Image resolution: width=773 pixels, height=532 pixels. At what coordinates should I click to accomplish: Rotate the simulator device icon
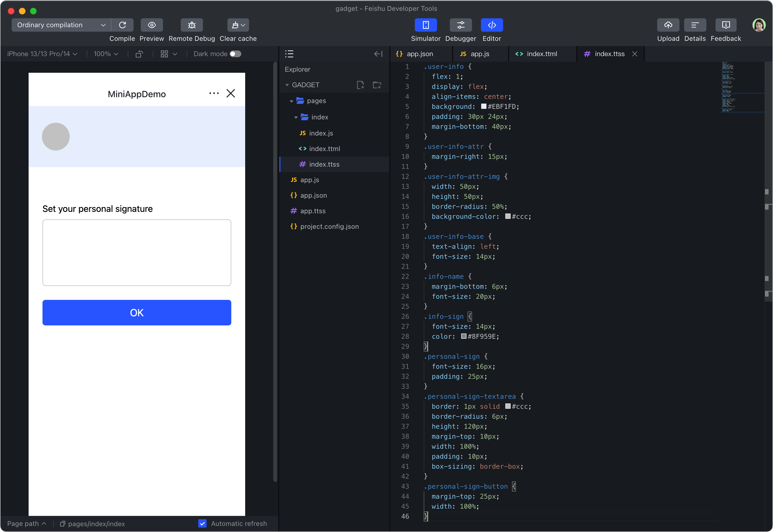139,54
